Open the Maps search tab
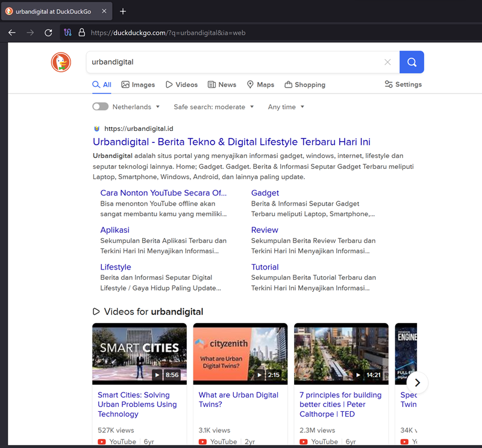The height and width of the screenshot is (448, 482). click(x=260, y=85)
